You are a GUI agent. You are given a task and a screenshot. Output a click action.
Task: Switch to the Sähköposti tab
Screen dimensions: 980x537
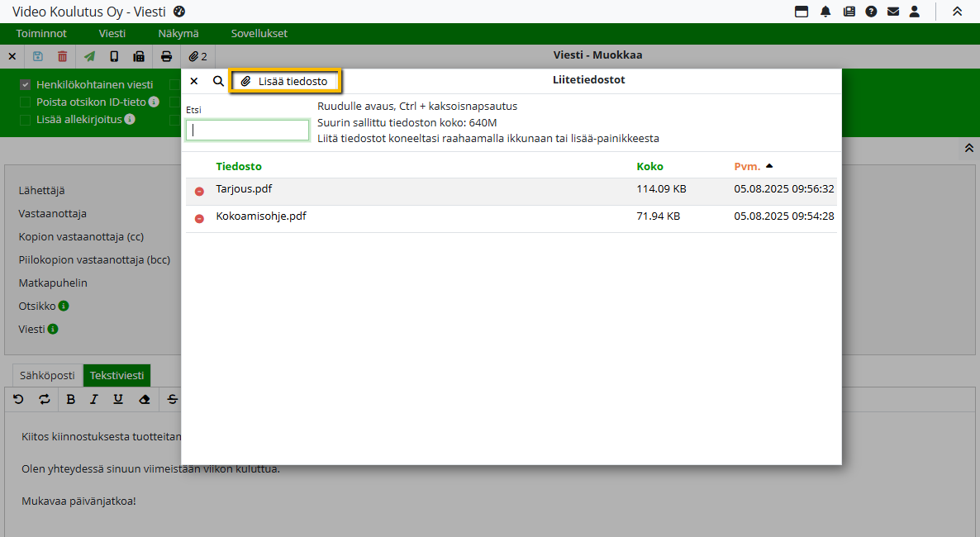click(48, 375)
